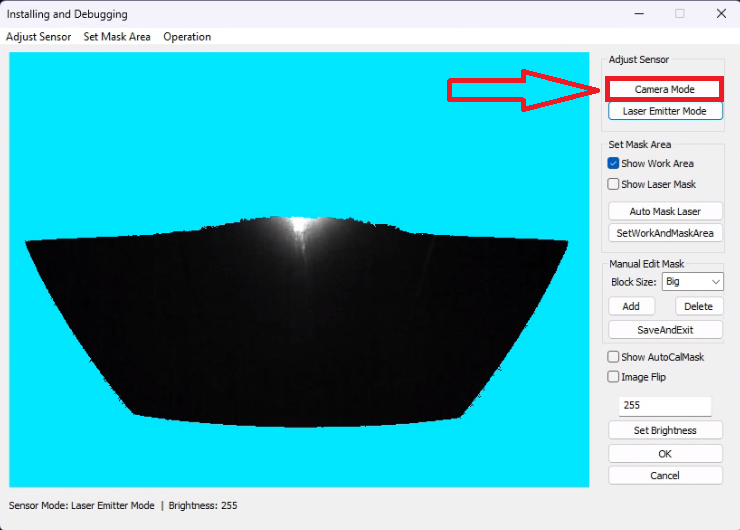This screenshot has width=740, height=530.
Task: Click the Cancel button
Action: tap(665, 476)
